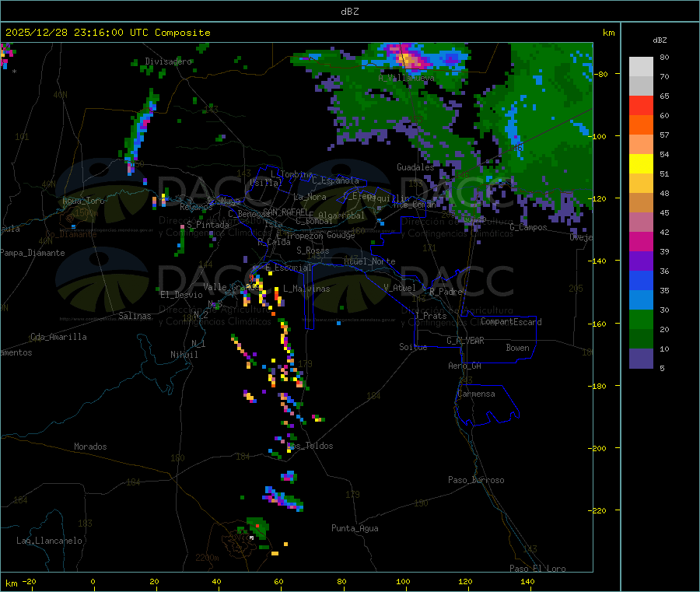Click the -20 tick on the horizontal axis
Image resolution: width=700 pixels, height=592 pixels.
29,581
